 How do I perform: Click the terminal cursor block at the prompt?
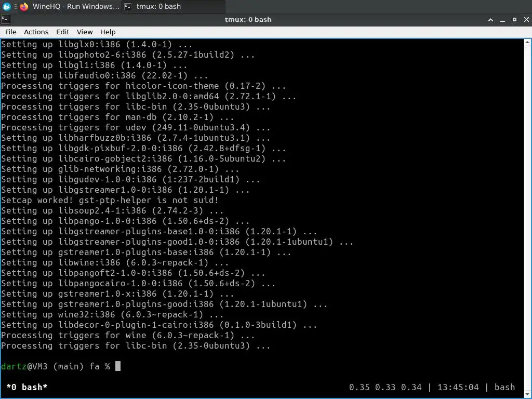(x=118, y=366)
